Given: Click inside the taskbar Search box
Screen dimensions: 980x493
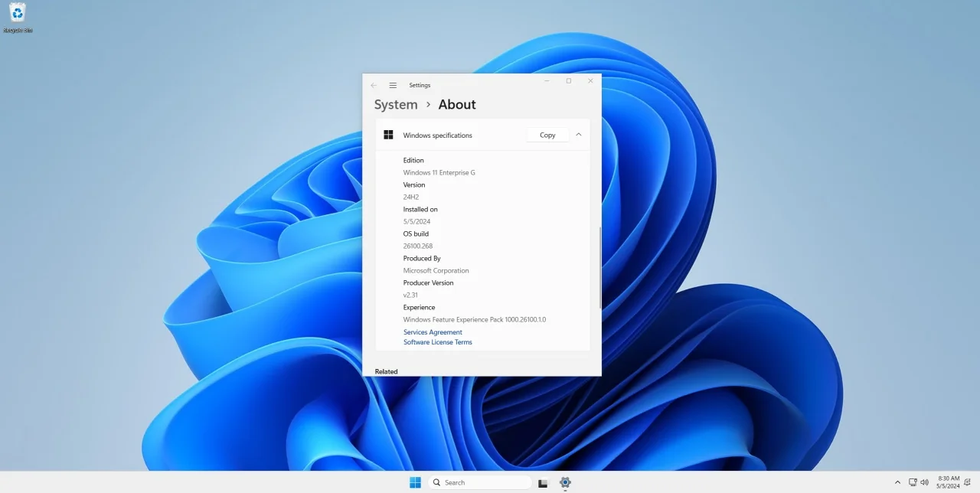Looking at the screenshot, I should point(480,482).
